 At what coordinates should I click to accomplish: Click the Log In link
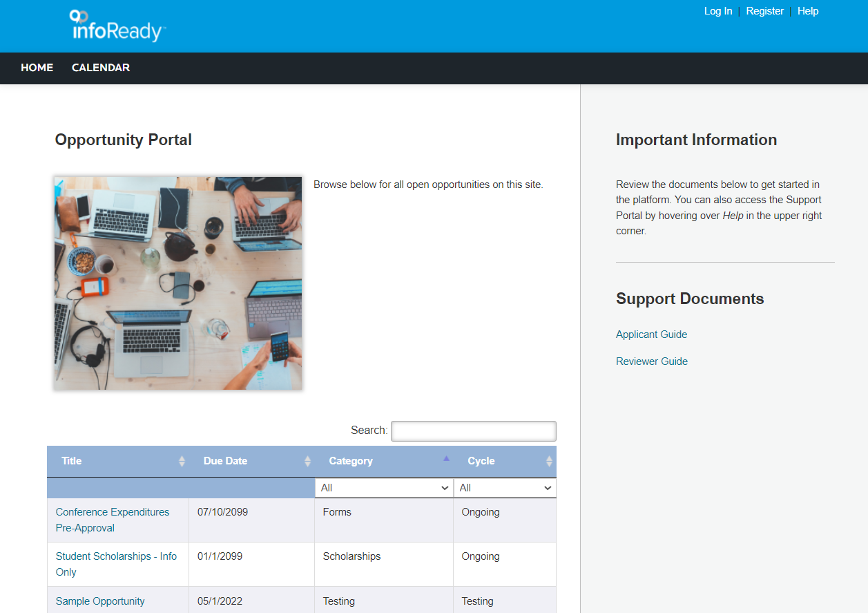718,11
